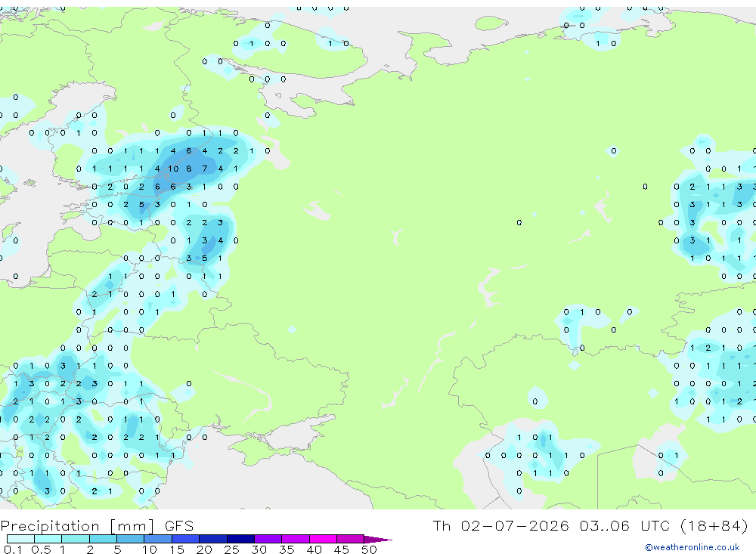Screen dimensions: 756x554
Task: Click the legend swatch for 0.1–0.5 mm
Action: click(20, 539)
